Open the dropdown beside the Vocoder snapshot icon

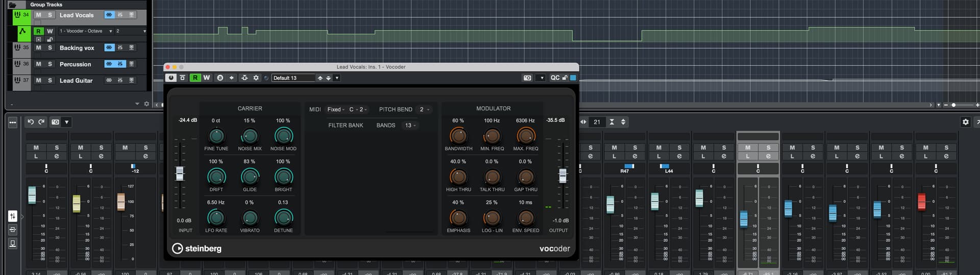[x=542, y=78]
